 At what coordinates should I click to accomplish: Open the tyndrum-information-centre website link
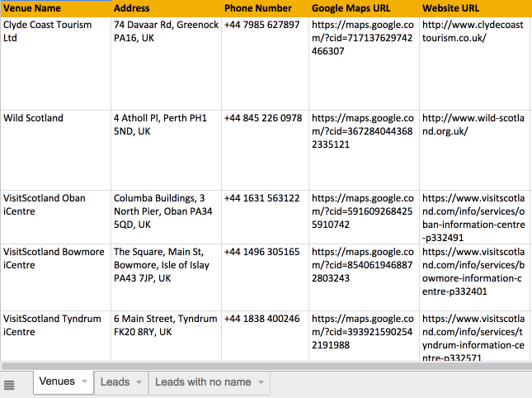[473, 338]
